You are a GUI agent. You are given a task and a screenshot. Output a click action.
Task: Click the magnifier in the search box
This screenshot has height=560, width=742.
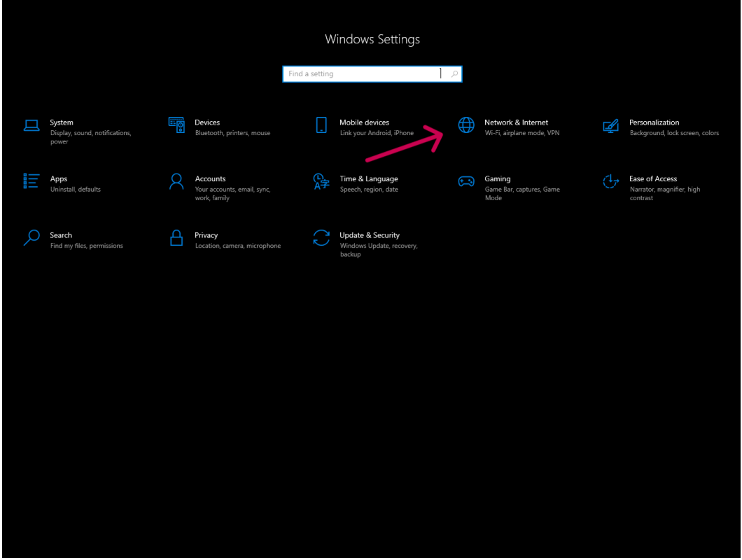click(x=454, y=73)
